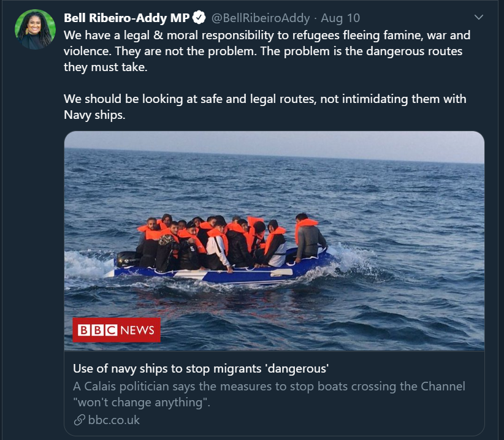504x440 pixels.
Task: Click the black outboard motor in photo
Action: tap(128, 259)
